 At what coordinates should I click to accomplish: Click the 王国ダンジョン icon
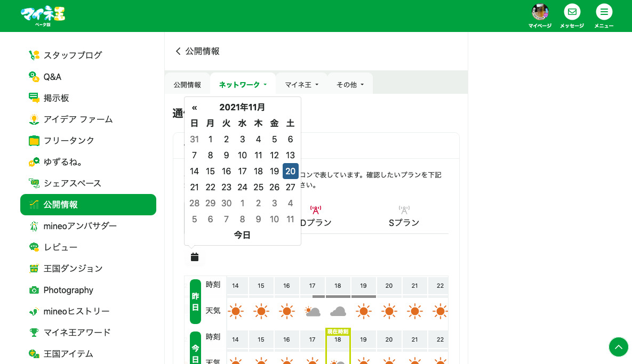[34, 269]
